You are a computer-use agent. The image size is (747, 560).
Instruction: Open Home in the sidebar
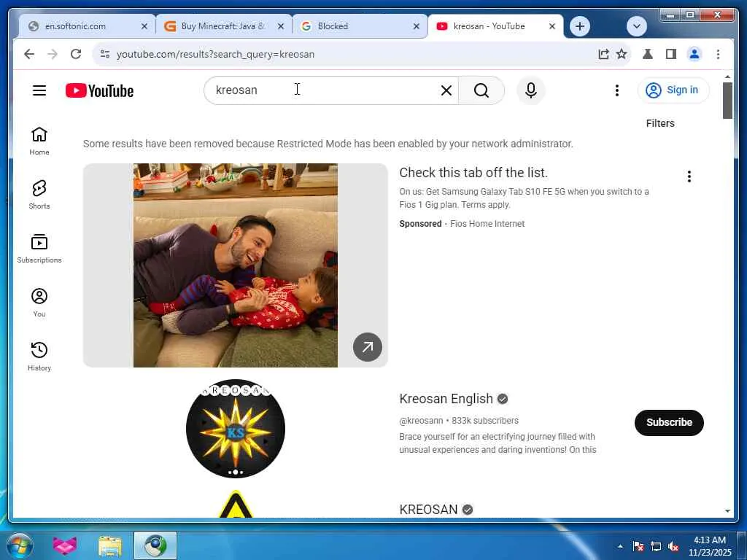point(39,141)
